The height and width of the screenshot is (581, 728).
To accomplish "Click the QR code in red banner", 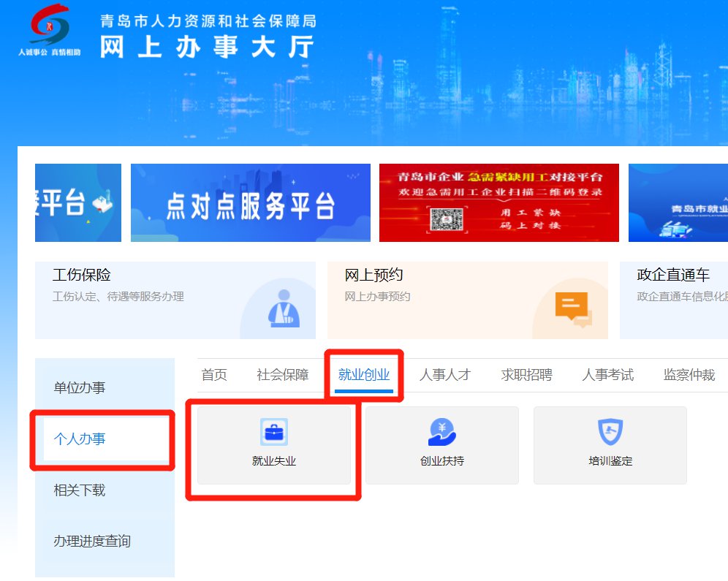I will 446,219.
